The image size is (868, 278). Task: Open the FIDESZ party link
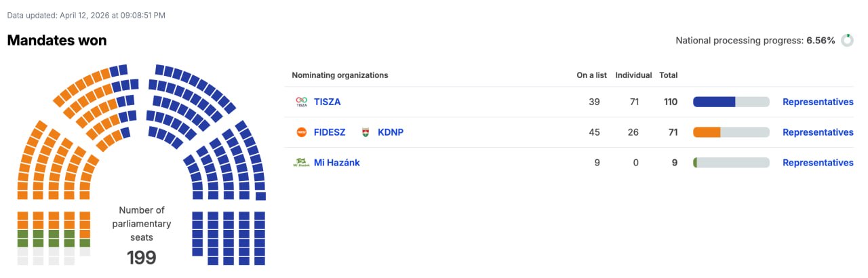pyautogui.click(x=330, y=132)
